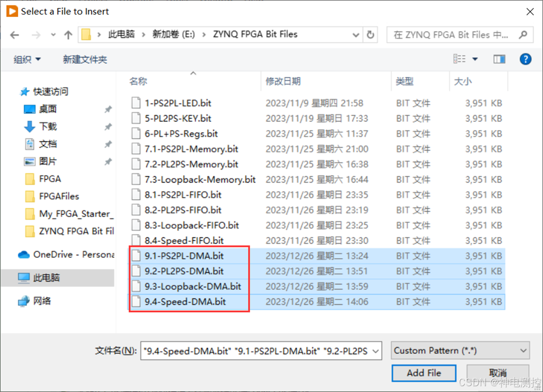This screenshot has width=543, height=392.
Task: Click the 取消 cancel button
Action: tap(498, 373)
